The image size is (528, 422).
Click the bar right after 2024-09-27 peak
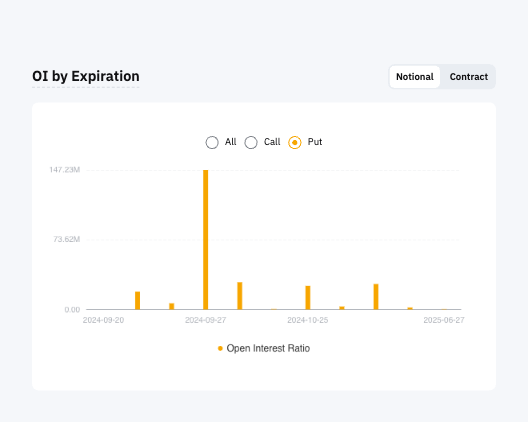click(x=240, y=296)
